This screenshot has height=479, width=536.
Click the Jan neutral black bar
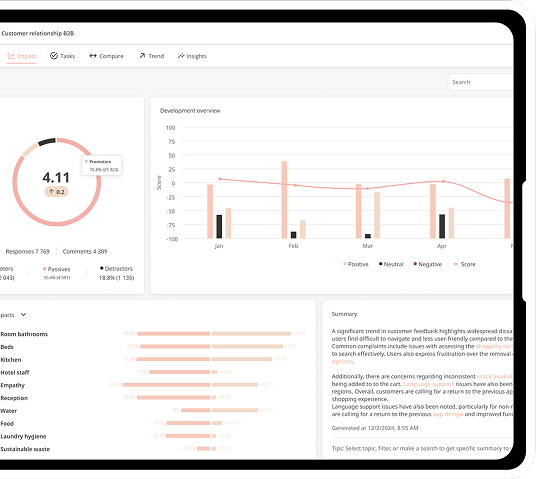tap(219, 227)
